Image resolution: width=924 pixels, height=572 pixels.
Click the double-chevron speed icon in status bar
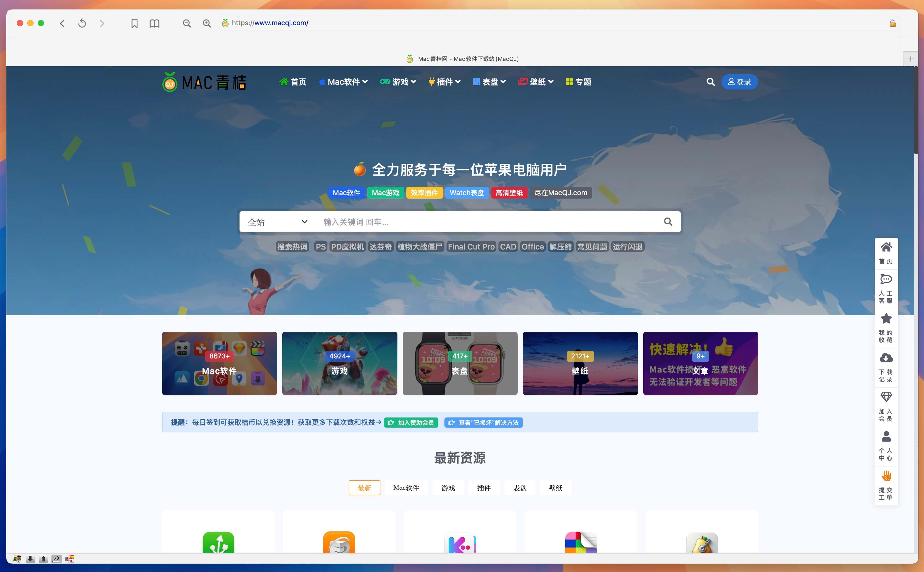pos(56,558)
